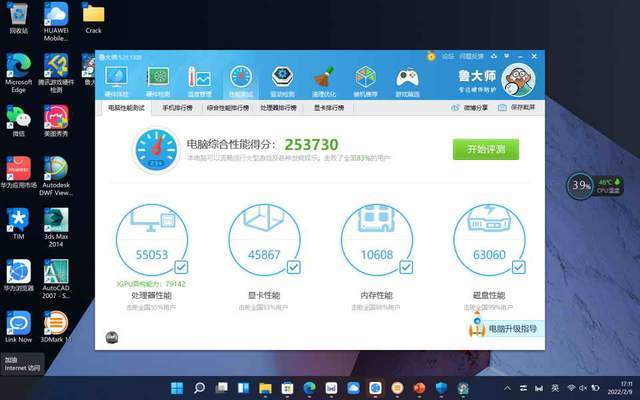Switch to 显卡排行榜 tab
Image resolution: width=640 pixels, height=400 pixels.
(x=329, y=108)
